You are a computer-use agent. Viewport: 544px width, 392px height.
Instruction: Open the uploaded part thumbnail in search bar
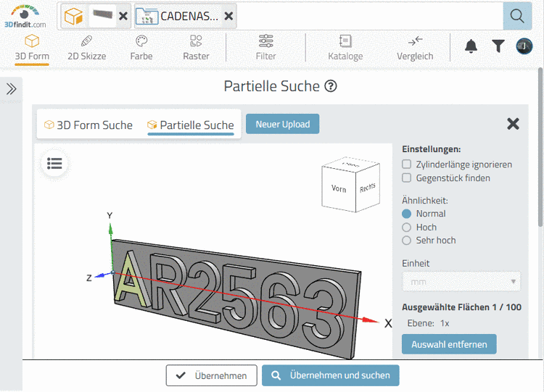tap(103, 14)
